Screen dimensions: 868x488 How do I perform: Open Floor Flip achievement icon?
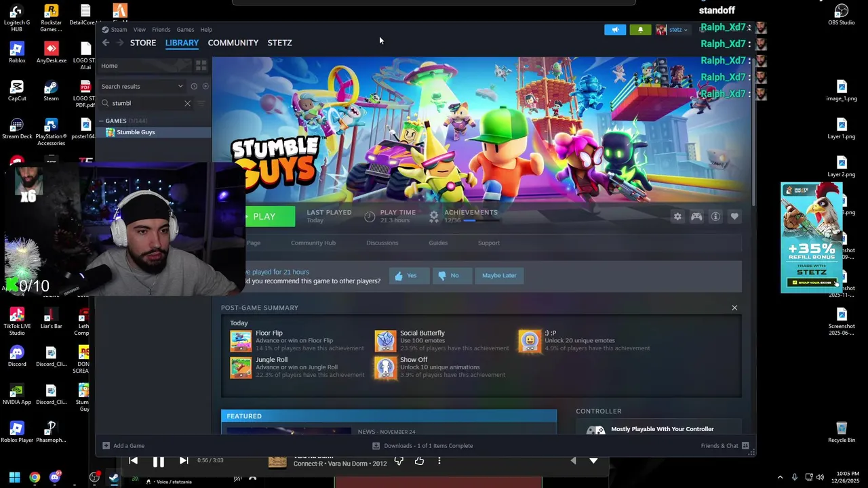(241, 341)
